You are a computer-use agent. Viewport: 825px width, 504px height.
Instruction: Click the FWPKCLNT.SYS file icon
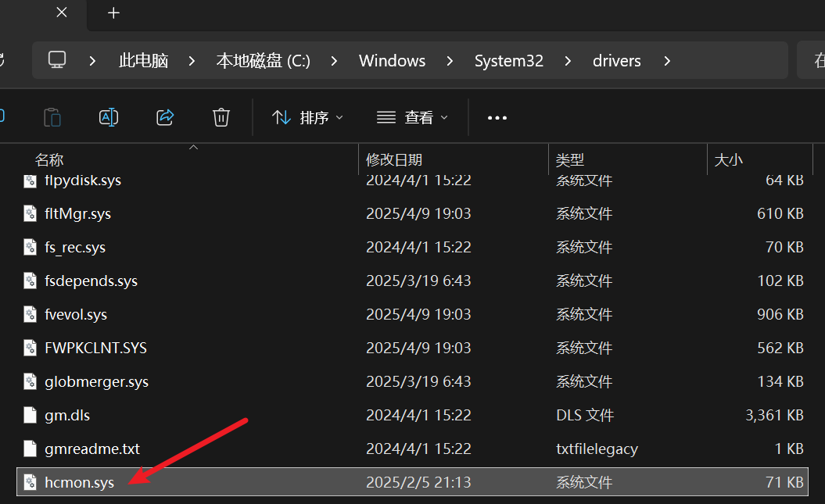tap(30, 348)
